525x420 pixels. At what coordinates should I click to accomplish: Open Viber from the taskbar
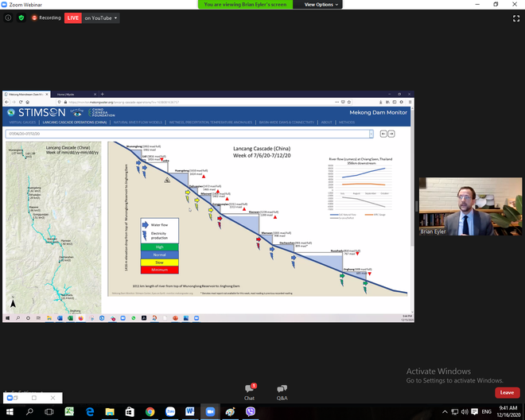point(251,411)
